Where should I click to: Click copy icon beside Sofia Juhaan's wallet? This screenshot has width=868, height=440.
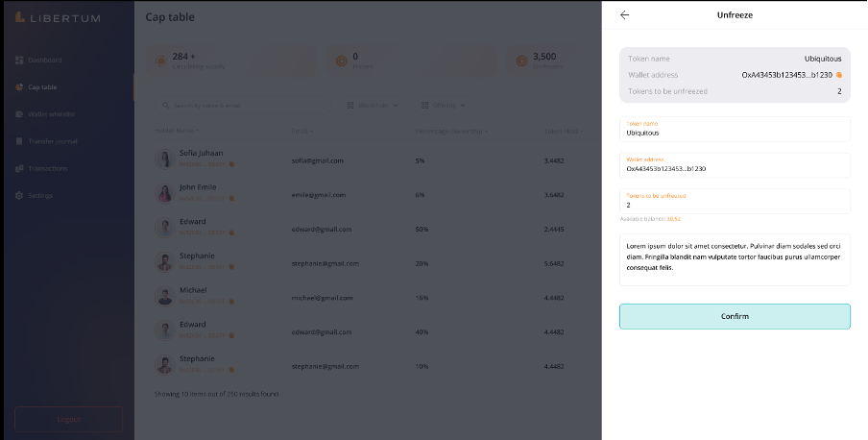click(x=231, y=165)
